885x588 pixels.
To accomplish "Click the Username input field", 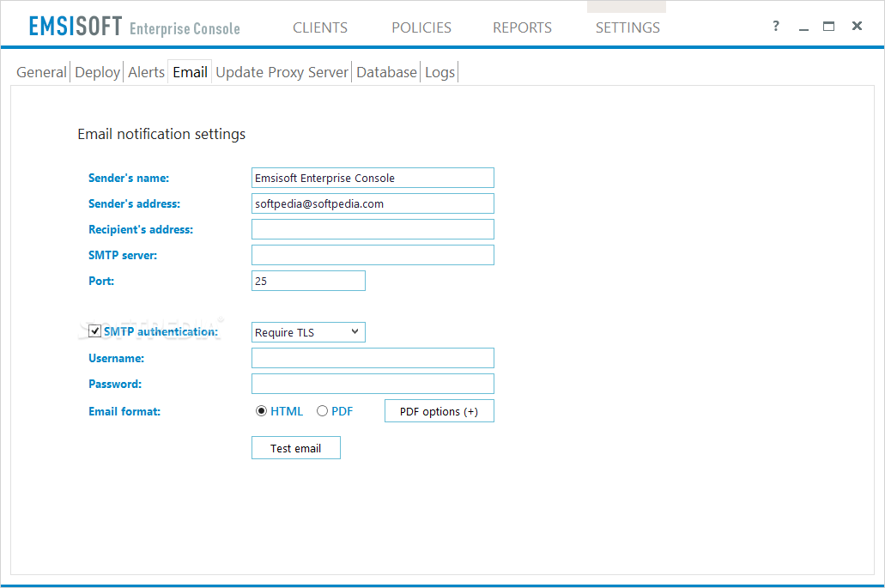I will click(373, 358).
